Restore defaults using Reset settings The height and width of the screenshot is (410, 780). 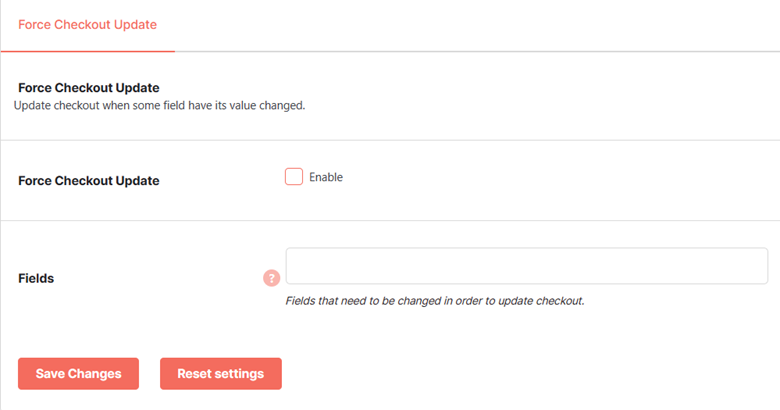pyautogui.click(x=221, y=374)
